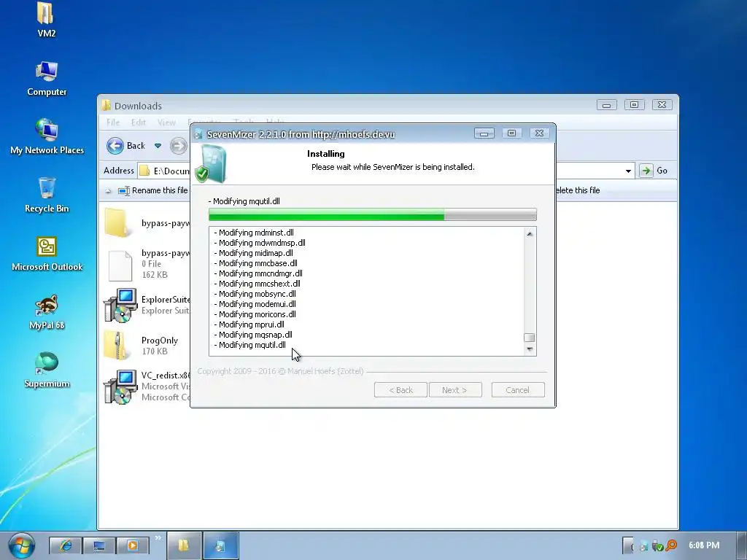Select the 'Modifying midimap.dll' log line
Viewport: 747px width, 560px height.
point(253,253)
